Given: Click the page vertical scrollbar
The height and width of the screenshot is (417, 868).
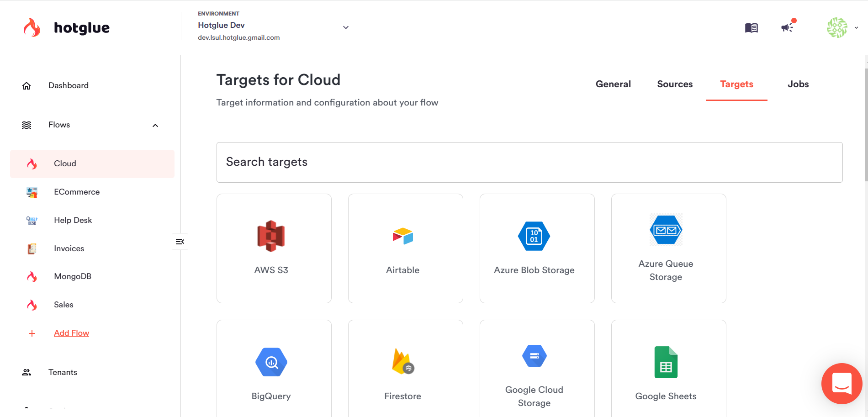Looking at the screenshot, I should click(x=866, y=125).
